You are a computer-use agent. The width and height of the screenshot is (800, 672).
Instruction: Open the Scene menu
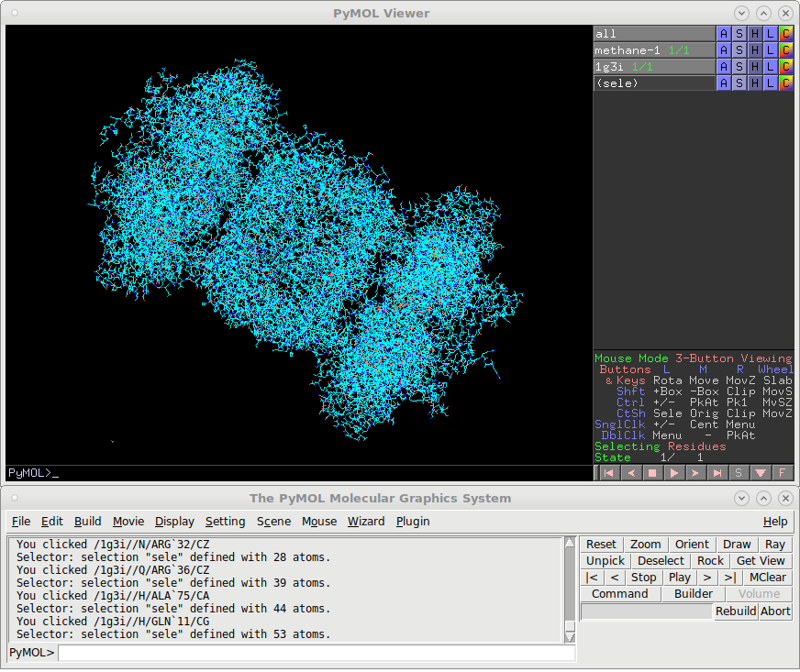(274, 521)
